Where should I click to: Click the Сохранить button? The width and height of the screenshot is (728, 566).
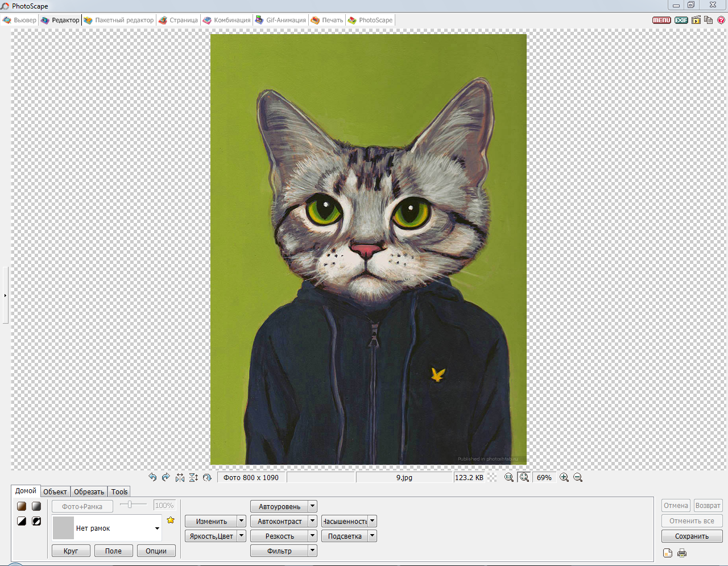click(x=692, y=536)
